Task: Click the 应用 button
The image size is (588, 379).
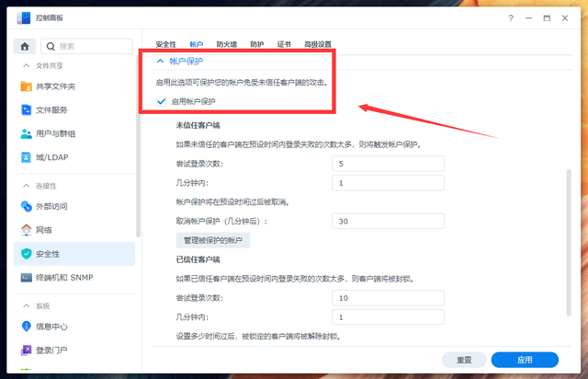Action: tap(525, 360)
